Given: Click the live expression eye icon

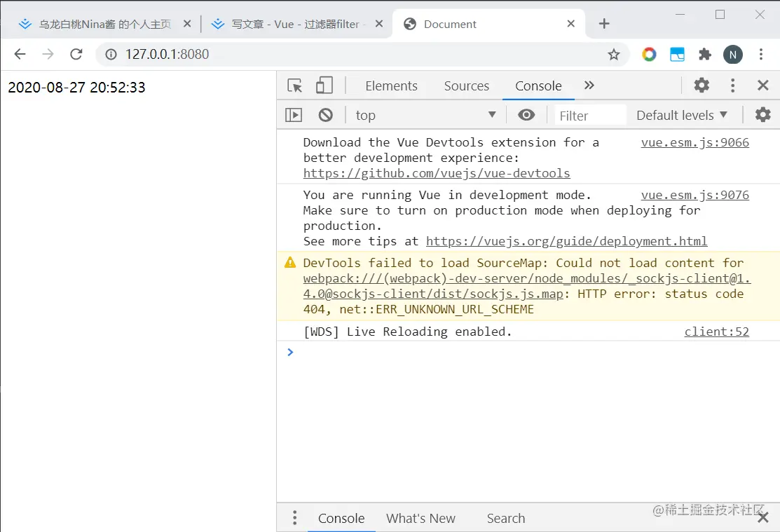Looking at the screenshot, I should click(526, 115).
